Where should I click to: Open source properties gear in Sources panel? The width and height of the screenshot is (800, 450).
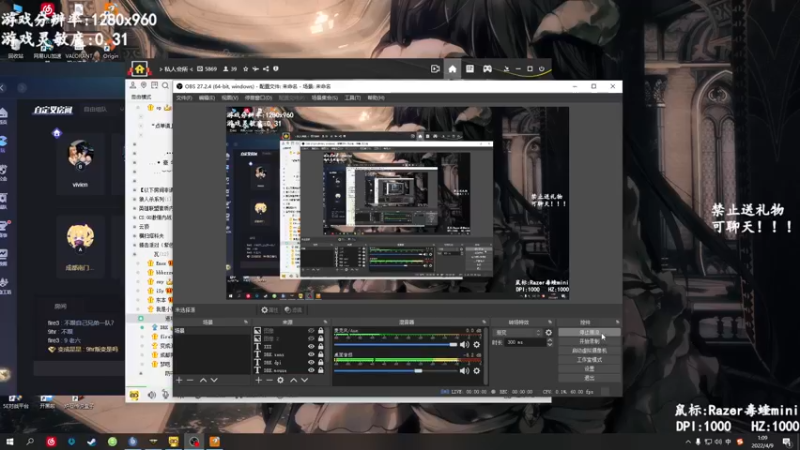pos(281,380)
